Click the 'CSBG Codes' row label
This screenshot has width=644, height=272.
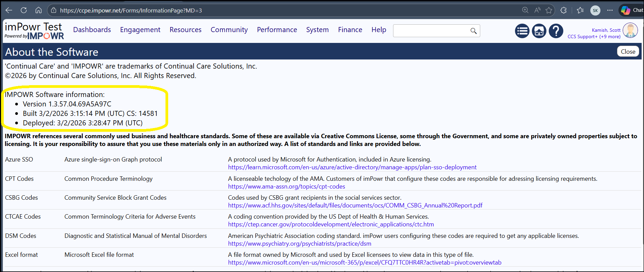tap(21, 198)
